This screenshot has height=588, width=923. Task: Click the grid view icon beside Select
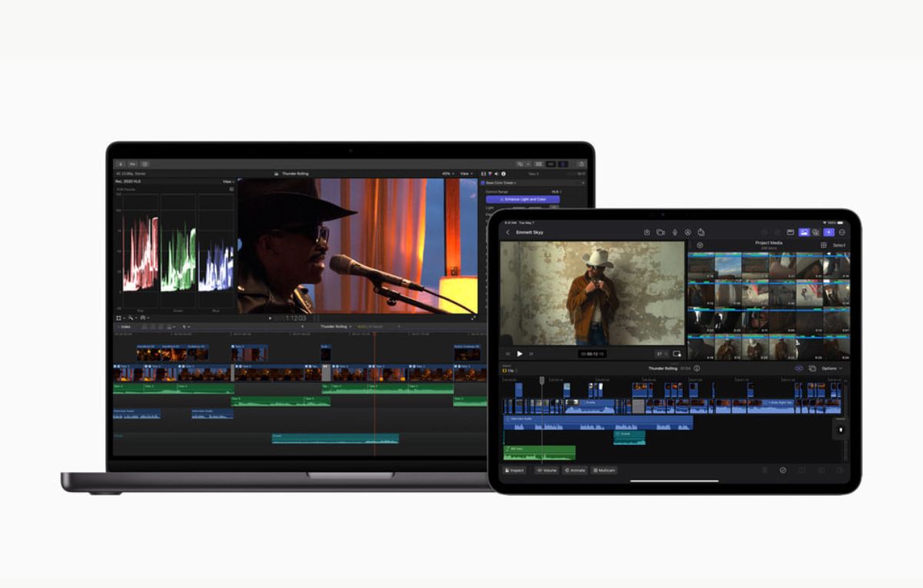(x=823, y=245)
